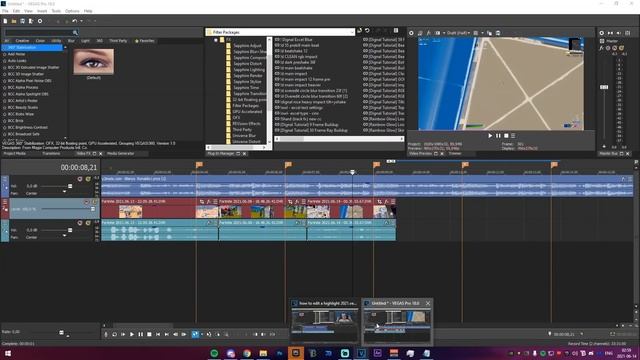Start playback from the timeline transport Play button
The image size is (640, 360).
coord(132,334)
